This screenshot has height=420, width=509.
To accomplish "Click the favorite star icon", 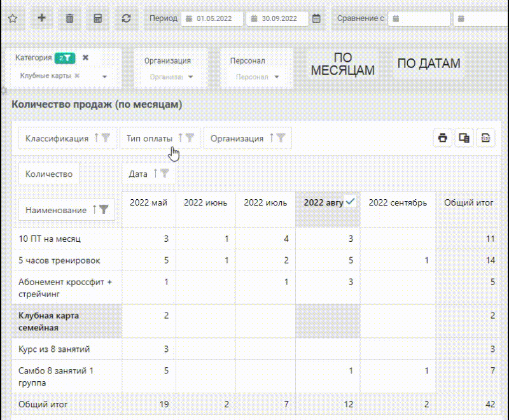I will tap(13, 18).
